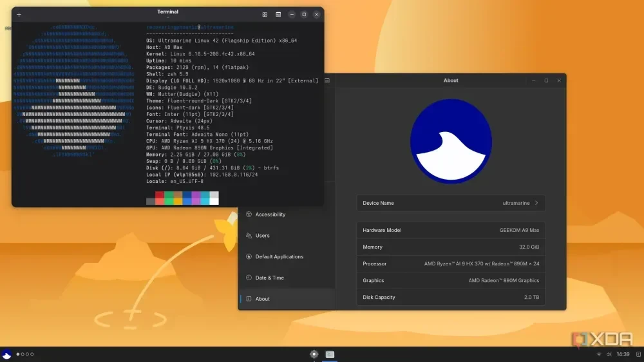Screen dimensions: 644x362
Task: Click the 'Host: A9 Max' terminal line
Action: [164, 47]
